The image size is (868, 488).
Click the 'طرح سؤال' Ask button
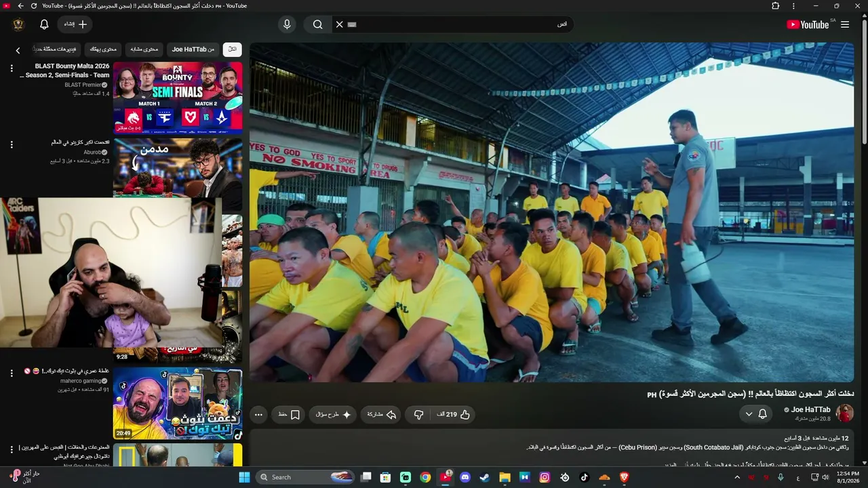tap(334, 415)
